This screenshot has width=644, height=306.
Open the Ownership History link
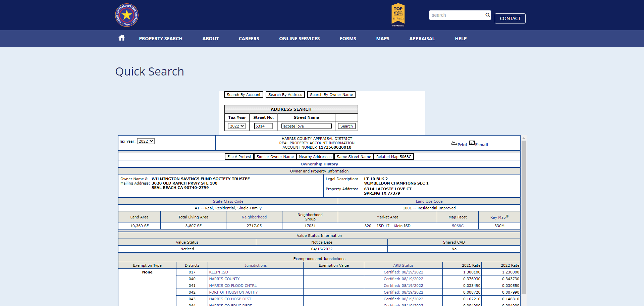(319, 164)
